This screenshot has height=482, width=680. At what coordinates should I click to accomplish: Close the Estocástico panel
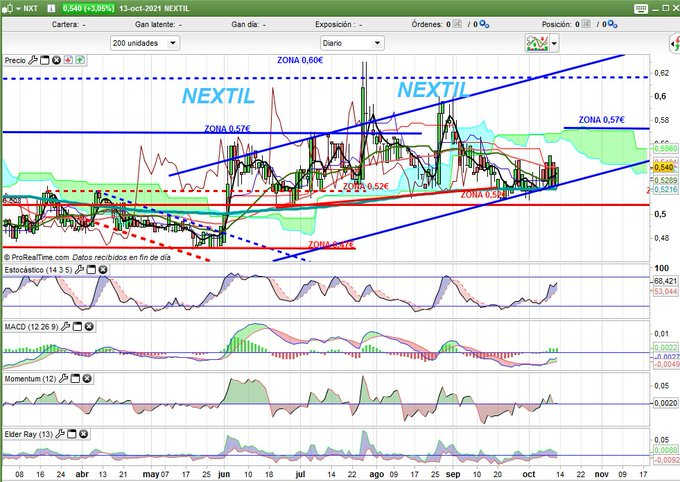click(103, 270)
